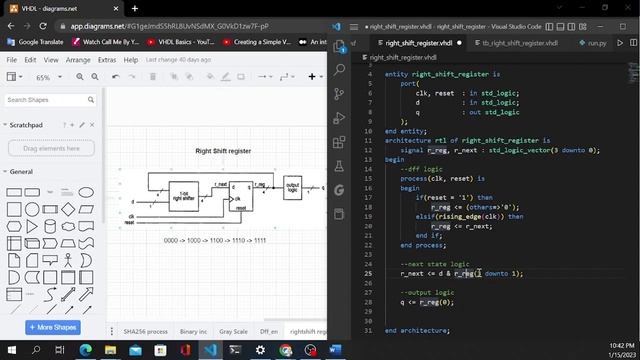Open Windows Start menu
Viewport: 640px width, 360px height.
coord(11,350)
